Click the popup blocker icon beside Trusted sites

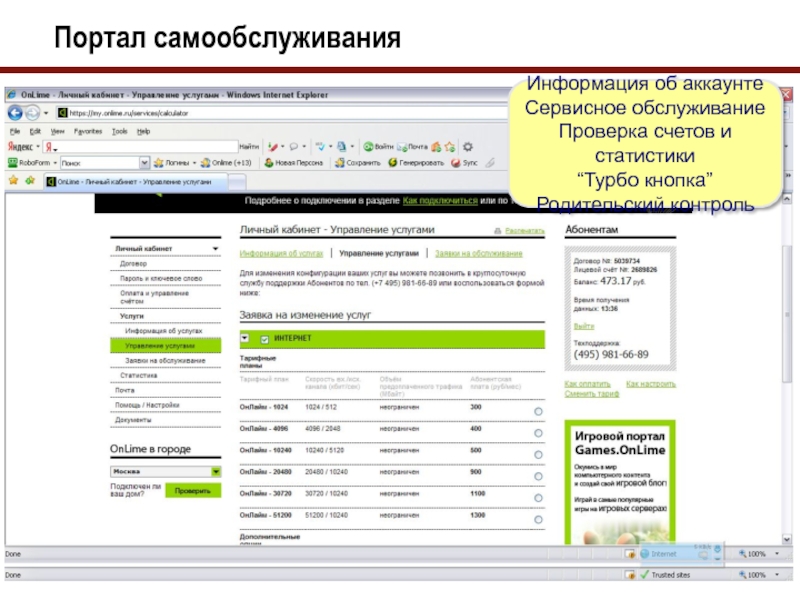[x=630, y=575]
